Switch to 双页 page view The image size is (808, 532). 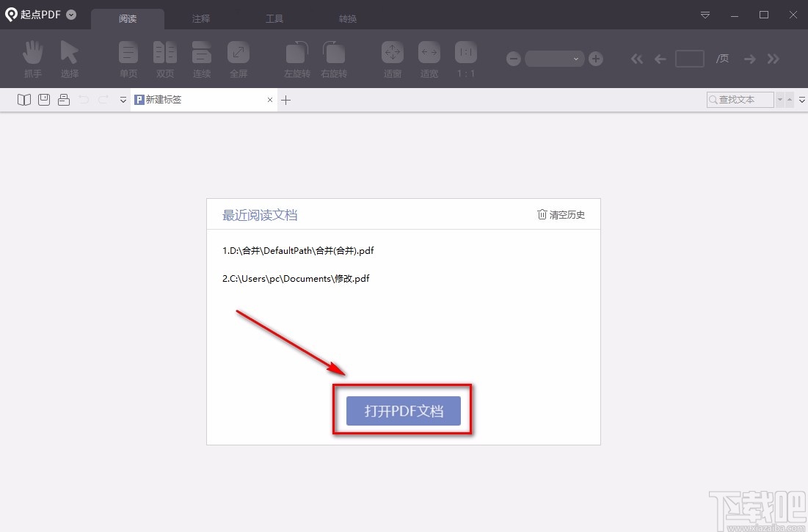(164, 59)
